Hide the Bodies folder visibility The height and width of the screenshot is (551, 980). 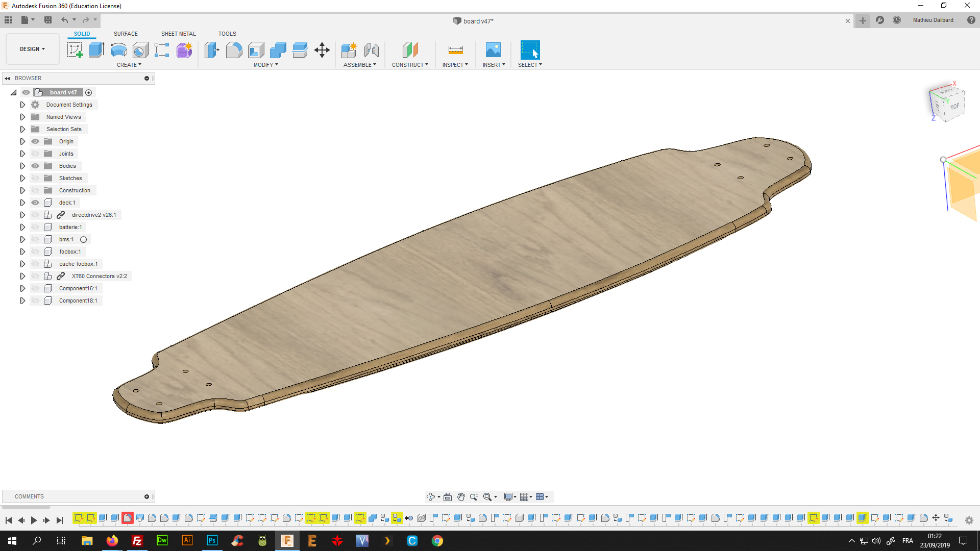(x=35, y=166)
